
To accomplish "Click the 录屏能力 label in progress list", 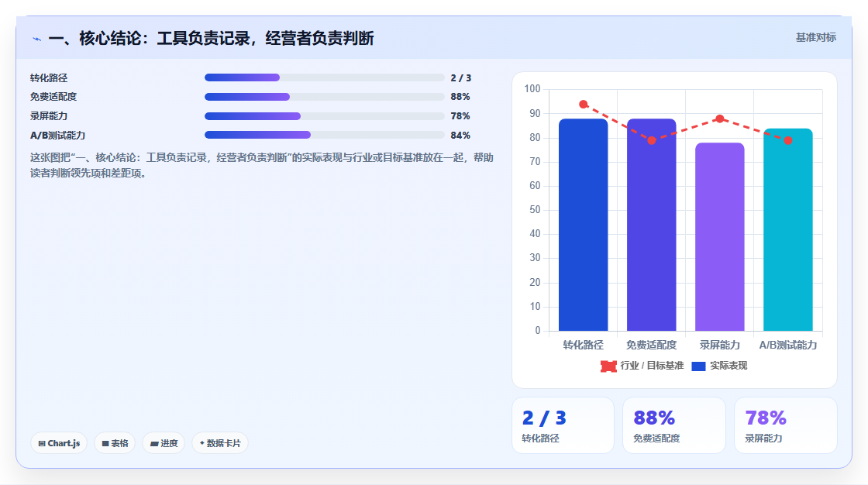I will [49, 116].
